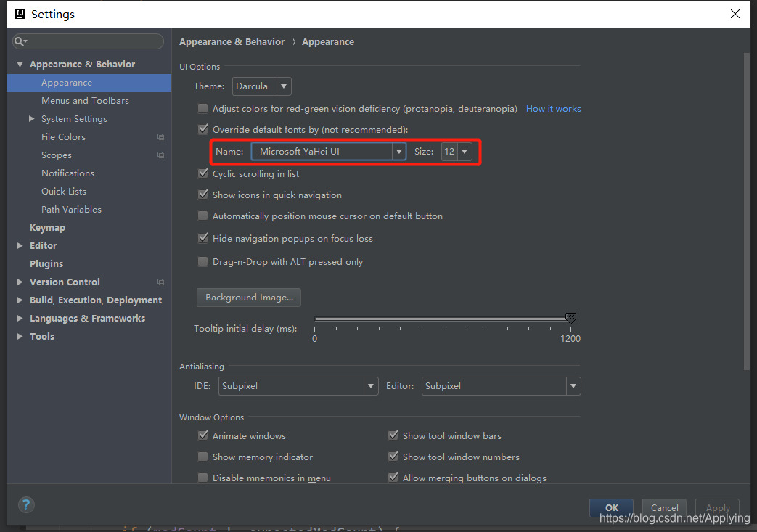Image resolution: width=757 pixels, height=532 pixels.
Task: Toggle Show icons in quick navigation
Action: [x=202, y=195]
